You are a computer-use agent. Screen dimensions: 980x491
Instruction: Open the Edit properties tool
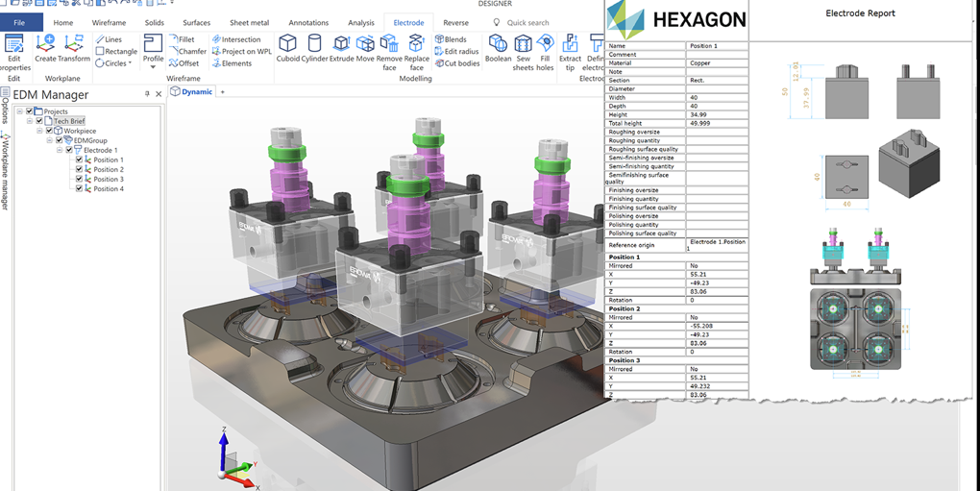(x=13, y=53)
